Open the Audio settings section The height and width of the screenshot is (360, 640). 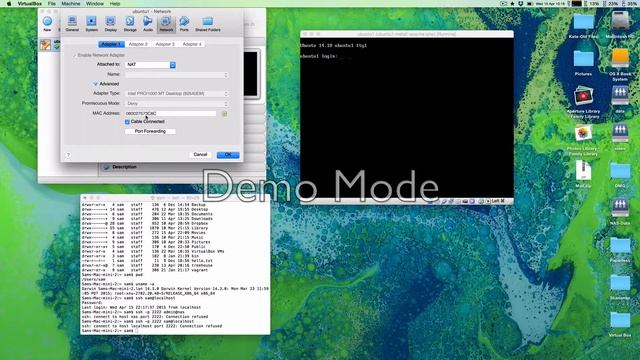pyautogui.click(x=148, y=24)
